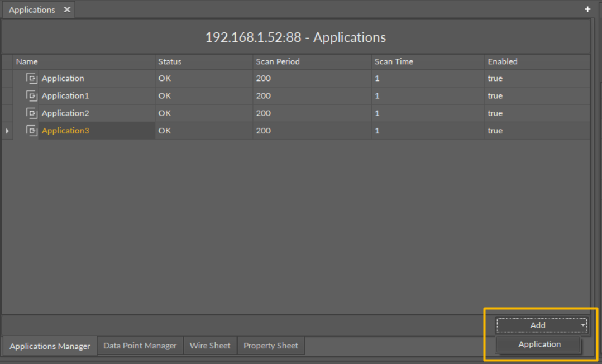Click the Application1 row icon
Viewport: 602px width, 364px height.
31,95
